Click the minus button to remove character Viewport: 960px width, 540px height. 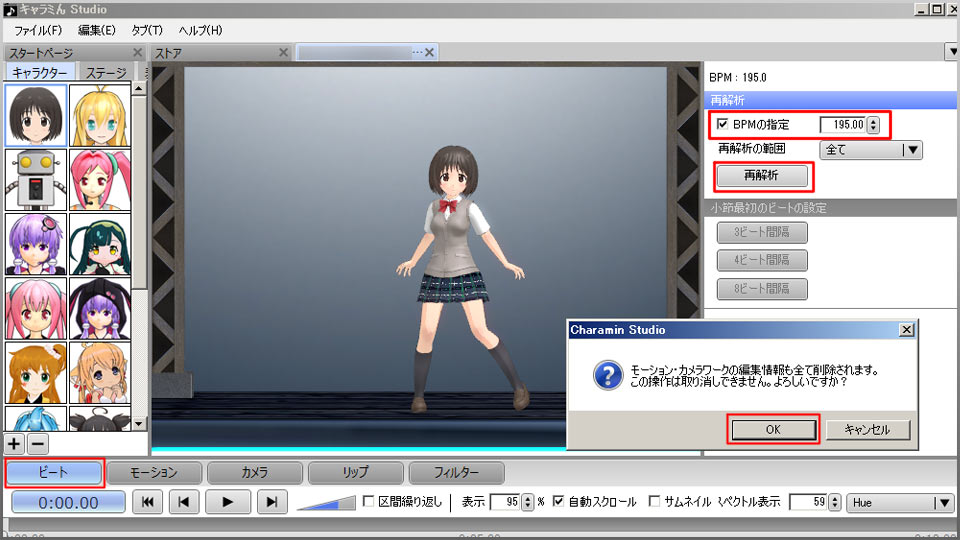(36, 443)
